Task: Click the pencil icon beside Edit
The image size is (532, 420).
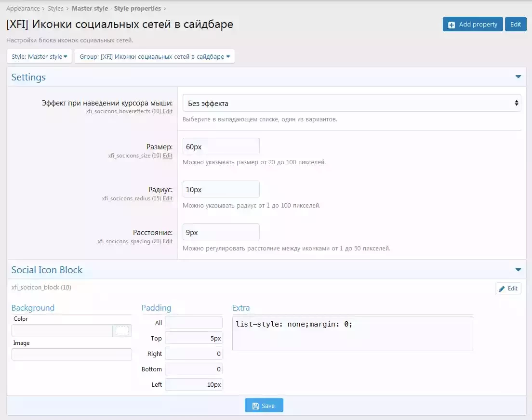Action: 502,289
